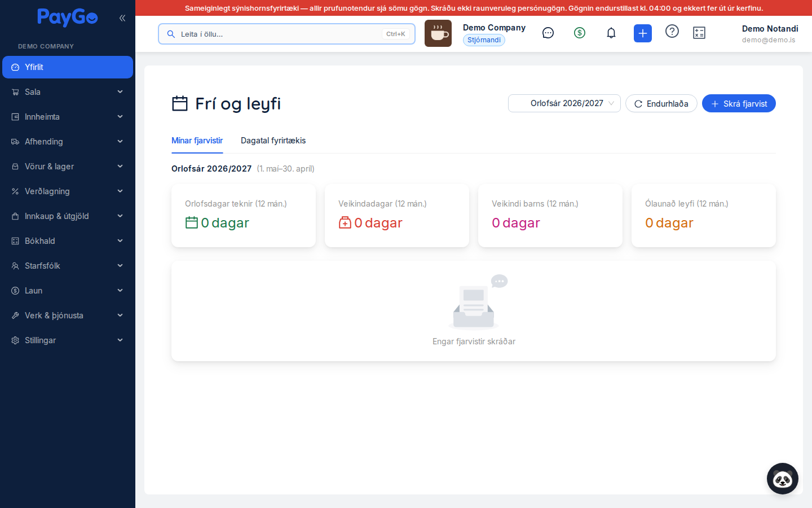
Task: Open the panda chat assistant
Action: 783,479
